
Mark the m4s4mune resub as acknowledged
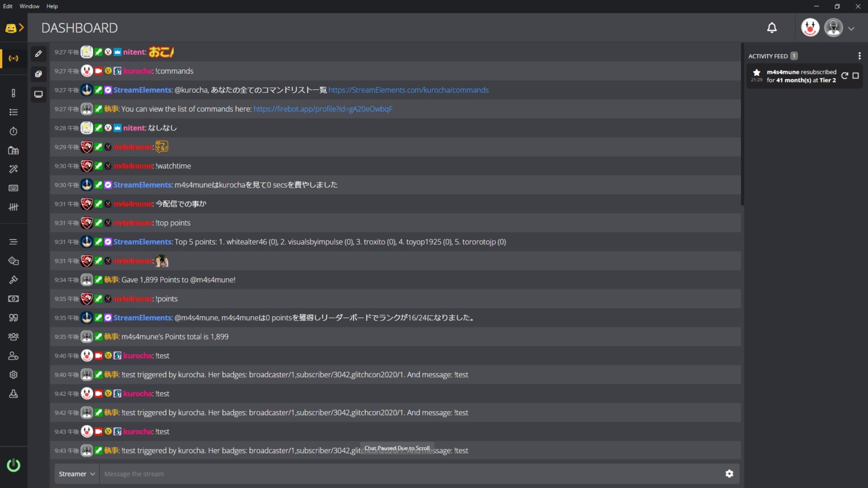[x=857, y=75]
